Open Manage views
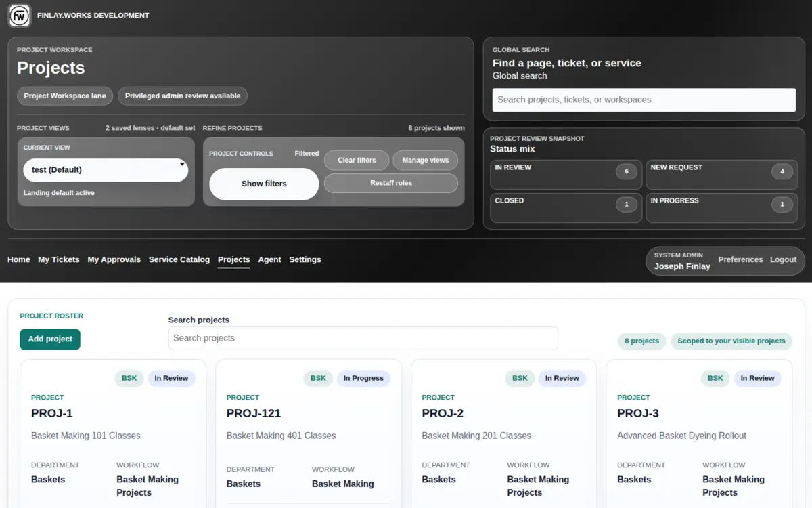Screen dimensions: 812x508 click(x=425, y=160)
